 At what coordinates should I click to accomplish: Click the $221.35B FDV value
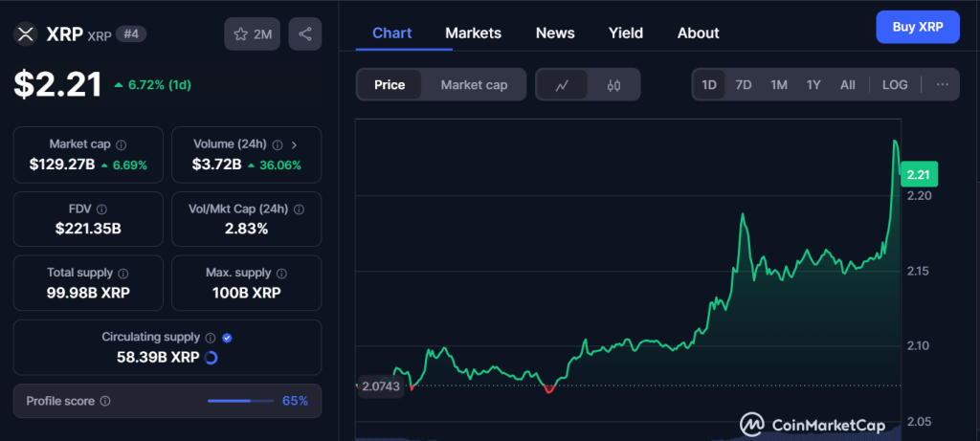tap(88, 229)
